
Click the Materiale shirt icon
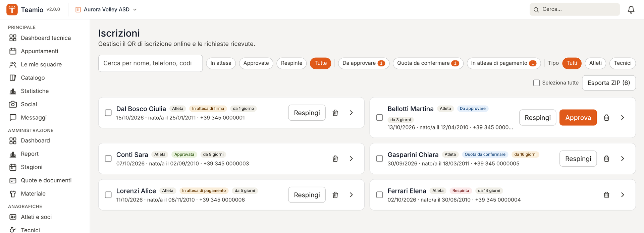click(13, 194)
